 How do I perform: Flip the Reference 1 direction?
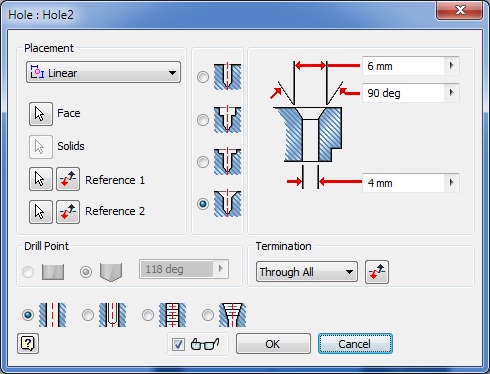(x=68, y=179)
